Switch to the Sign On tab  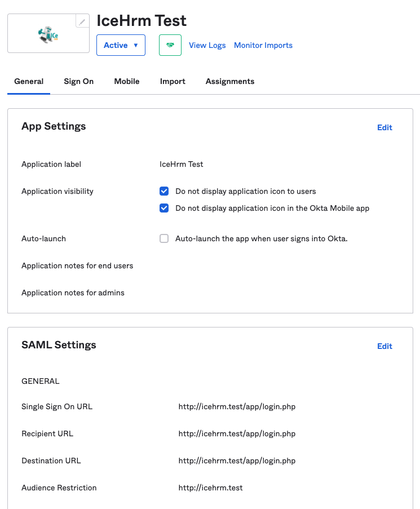(x=78, y=81)
